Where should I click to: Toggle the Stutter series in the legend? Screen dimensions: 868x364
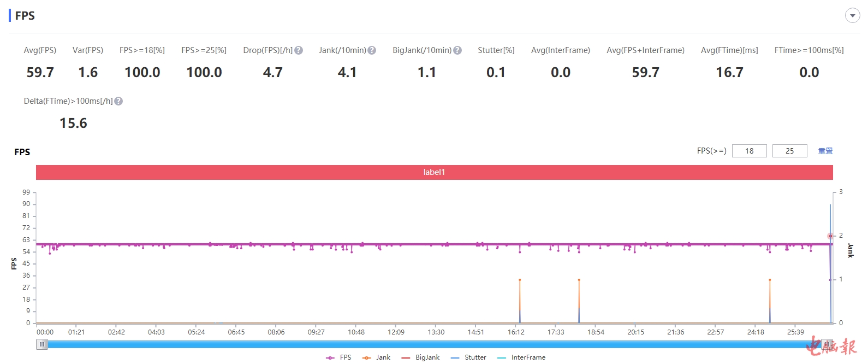[468, 357]
